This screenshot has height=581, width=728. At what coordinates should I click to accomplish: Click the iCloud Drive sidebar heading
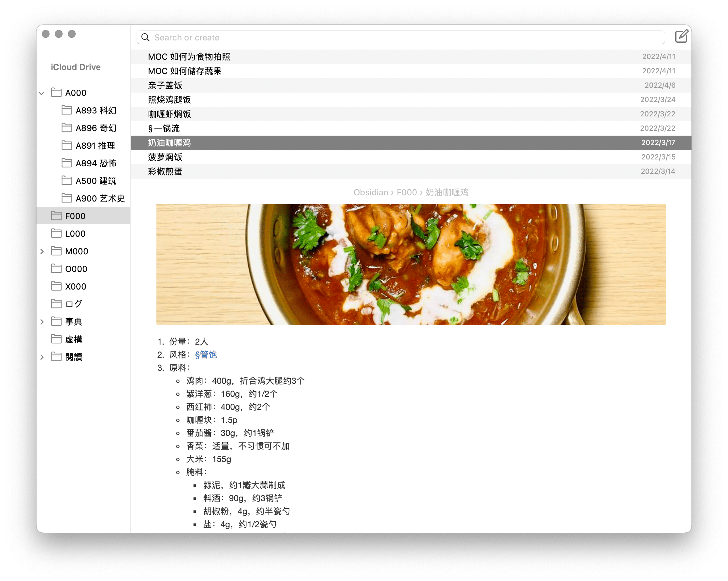pyautogui.click(x=76, y=67)
